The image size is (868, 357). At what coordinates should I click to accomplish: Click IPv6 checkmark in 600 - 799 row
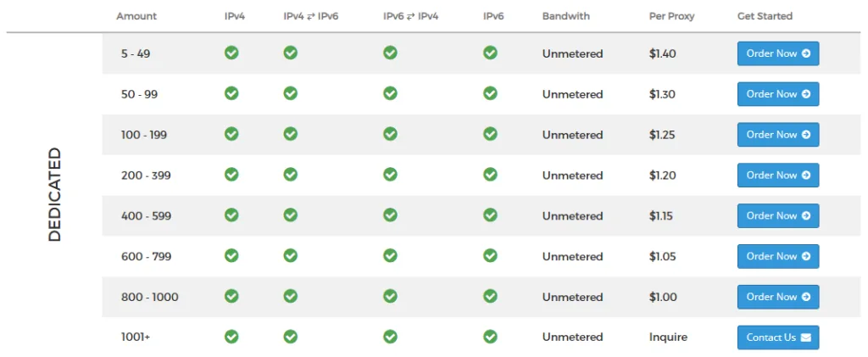click(490, 255)
